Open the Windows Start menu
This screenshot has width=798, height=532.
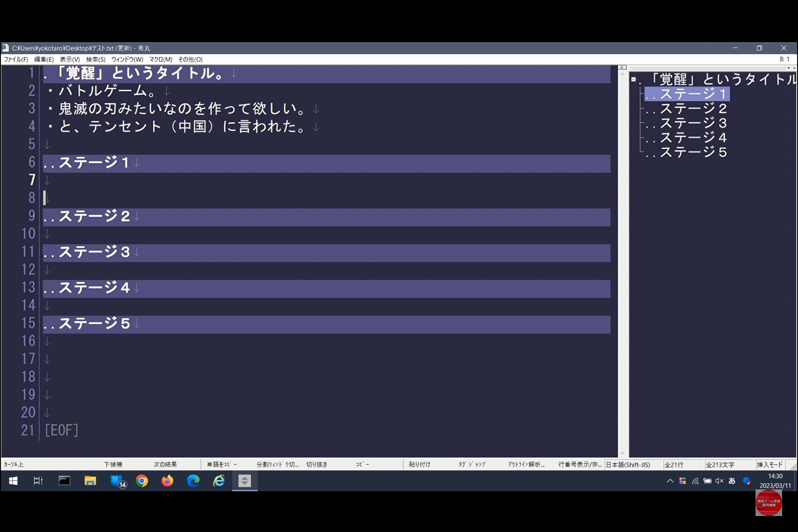pyautogui.click(x=13, y=481)
